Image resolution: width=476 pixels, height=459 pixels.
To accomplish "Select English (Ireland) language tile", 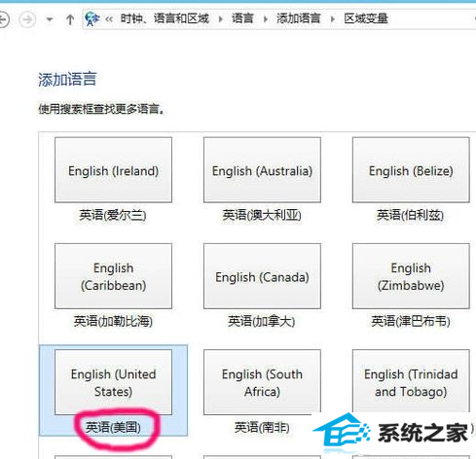I will coord(113,170).
